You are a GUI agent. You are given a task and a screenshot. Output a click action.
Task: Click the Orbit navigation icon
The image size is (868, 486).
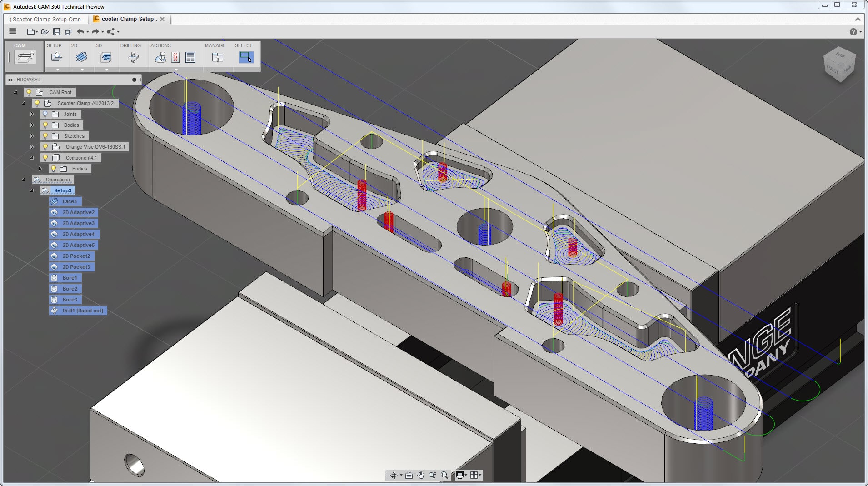(x=394, y=475)
